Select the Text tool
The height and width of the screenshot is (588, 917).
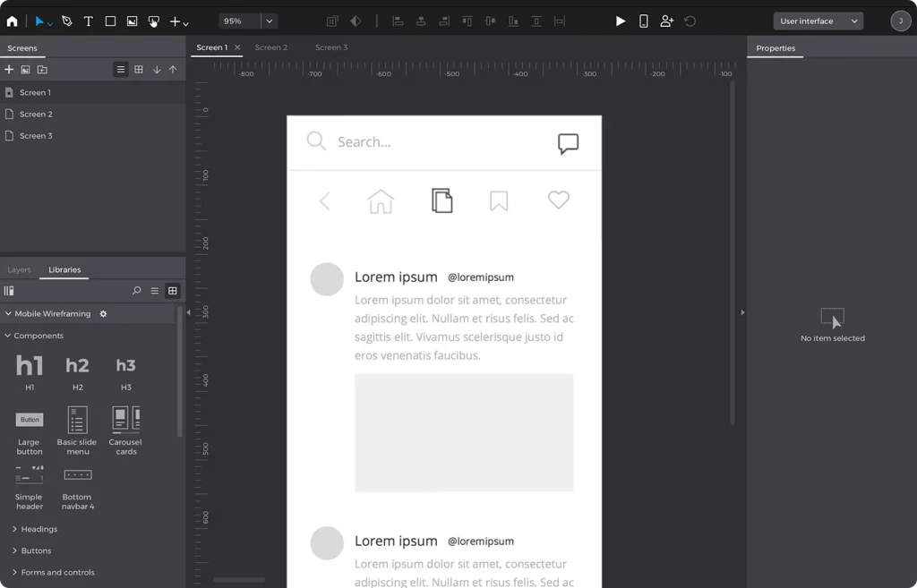coord(89,21)
